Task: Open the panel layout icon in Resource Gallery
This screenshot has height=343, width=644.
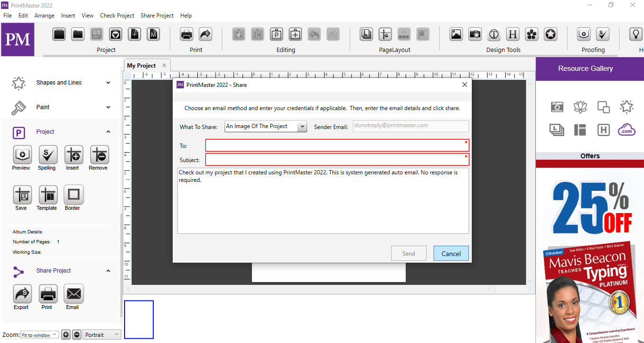Action: pyautogui.click(x=580, y=130)
